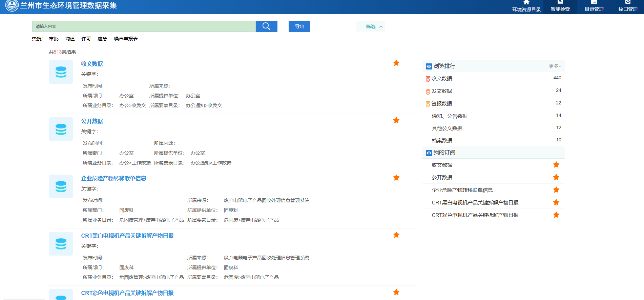Open 公开数据 in 我的订阅 list

coord(442,177)
